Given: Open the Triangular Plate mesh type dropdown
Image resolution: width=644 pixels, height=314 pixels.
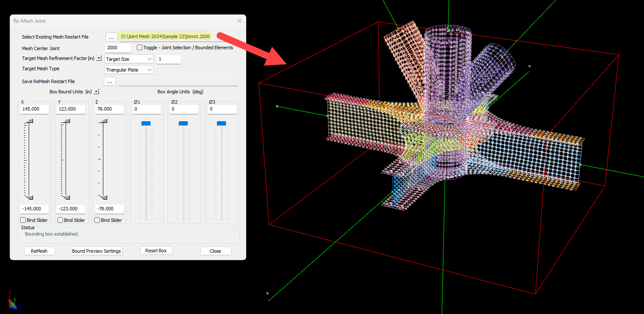Looking at the screenshot, I should point(129,70).
